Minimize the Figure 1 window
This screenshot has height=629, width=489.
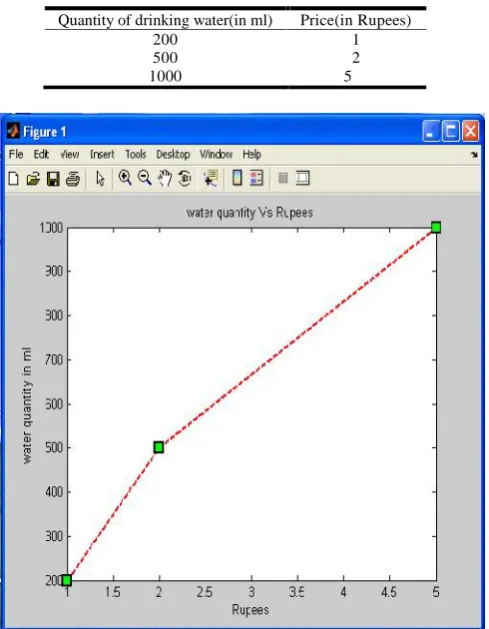click(x=431, y=131)
